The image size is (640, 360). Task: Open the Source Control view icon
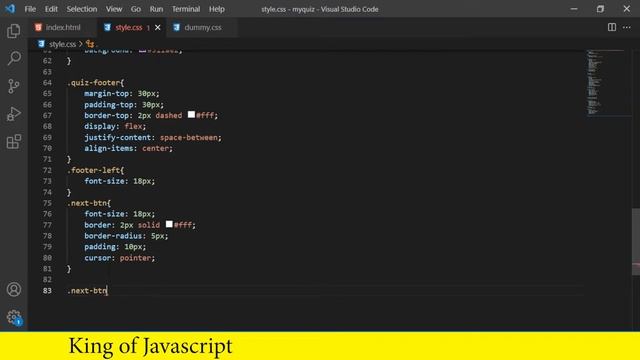[x=13, y=86]
